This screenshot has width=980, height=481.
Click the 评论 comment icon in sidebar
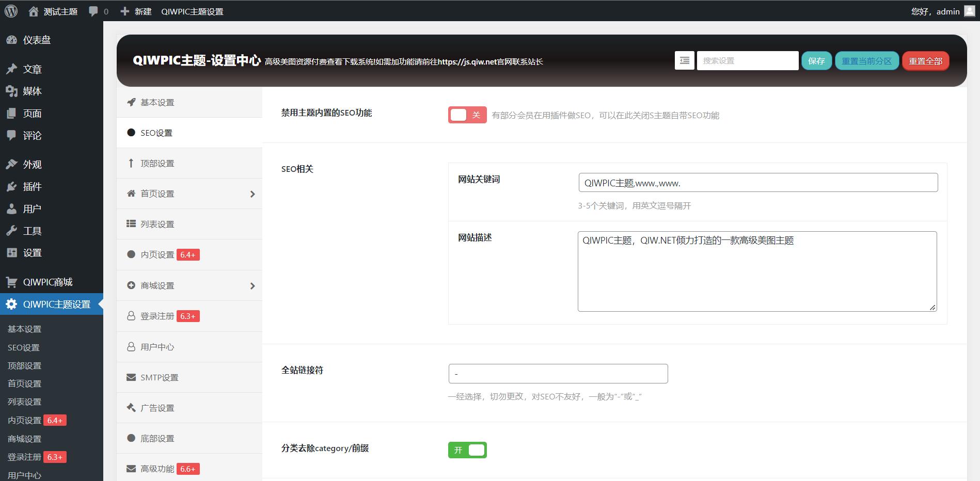[x=11, y=136]
